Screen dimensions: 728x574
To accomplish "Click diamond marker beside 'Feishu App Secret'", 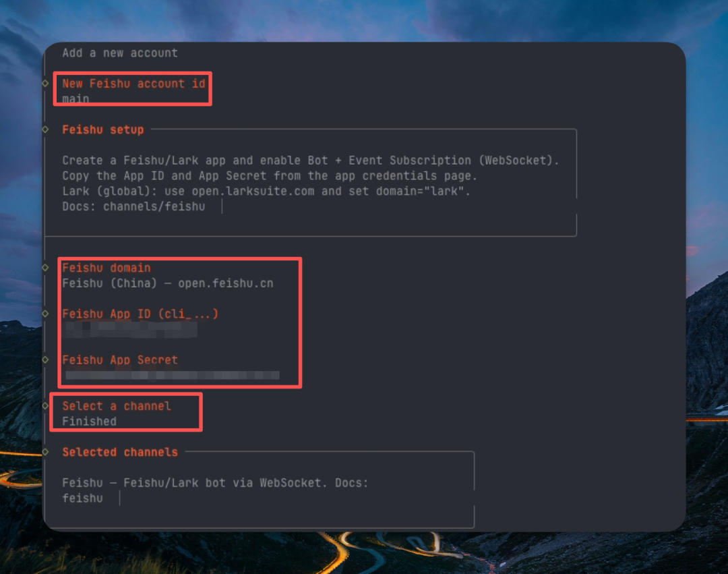I will (x=45, y=360).
